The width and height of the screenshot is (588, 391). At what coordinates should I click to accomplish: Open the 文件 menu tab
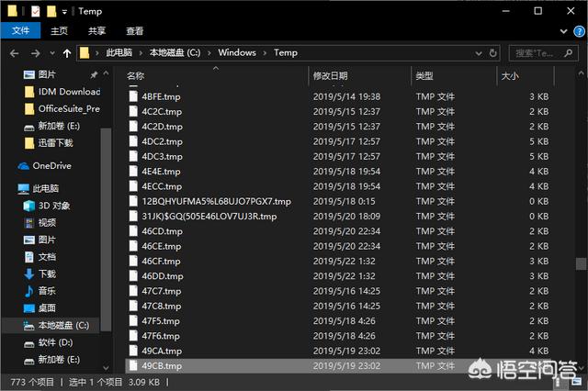coord(20,30)
